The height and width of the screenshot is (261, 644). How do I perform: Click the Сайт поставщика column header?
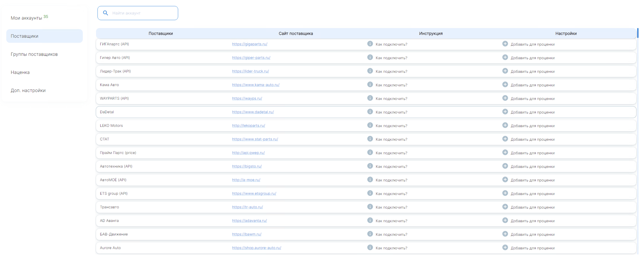(x=296, y=34)
